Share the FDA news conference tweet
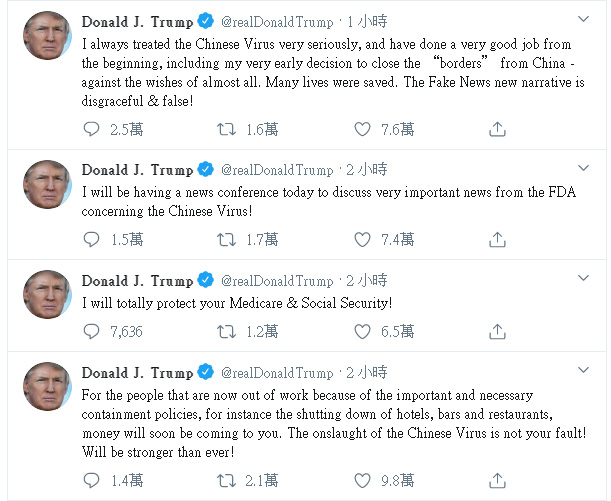Image resolution: width=611 pixels, height=501 pixels. click(497, 239)
